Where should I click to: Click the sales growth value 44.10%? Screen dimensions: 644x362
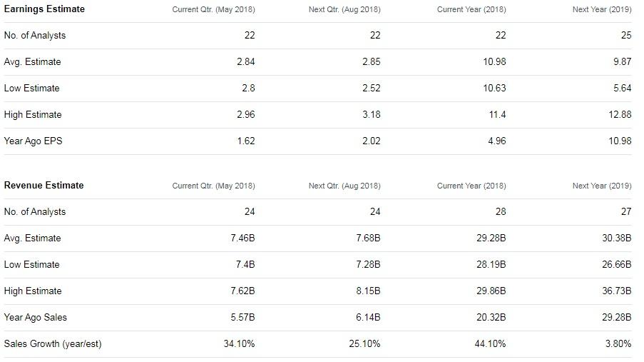coord(491,343)
